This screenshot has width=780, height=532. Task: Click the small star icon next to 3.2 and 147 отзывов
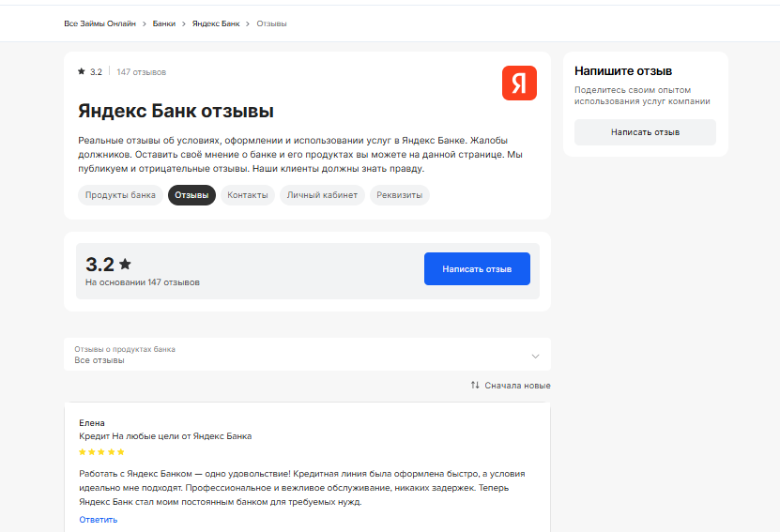tap(82, 71)
